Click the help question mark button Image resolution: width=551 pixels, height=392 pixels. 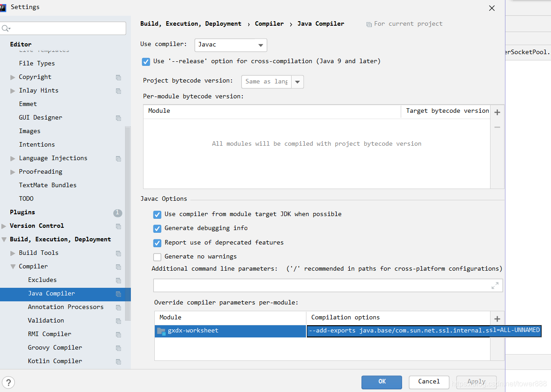tap(8, 383)
